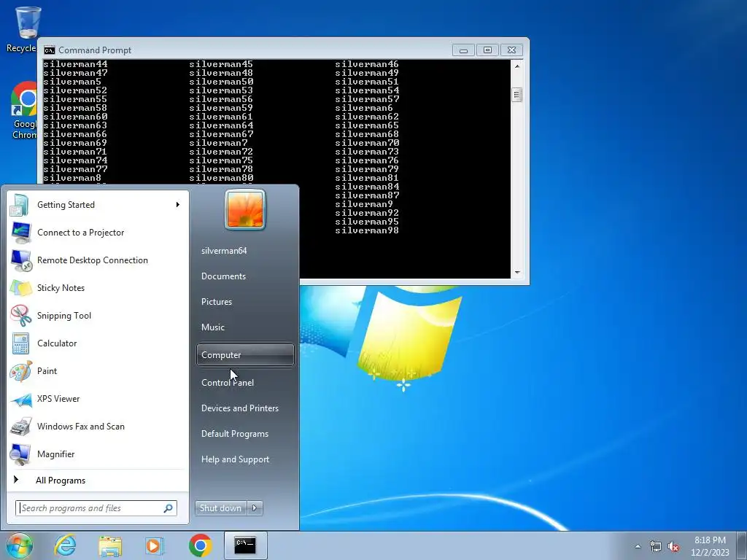Click silverman70 in Command Prompt output
Image resolution: width=747 pixels, height=560 pixels.
[367, 143]
